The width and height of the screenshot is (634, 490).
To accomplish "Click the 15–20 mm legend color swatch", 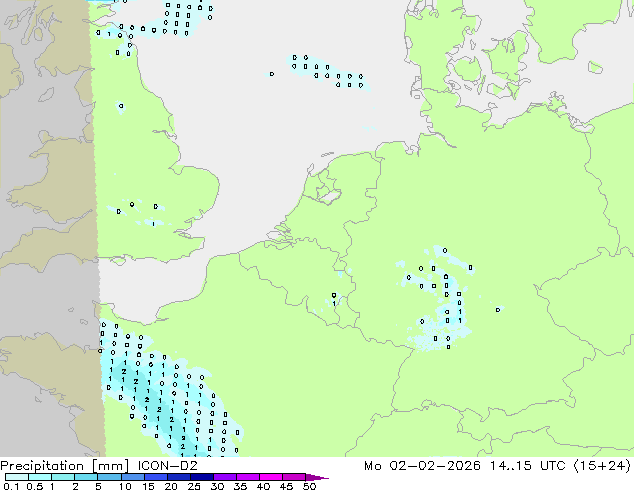I will coord(155,477).
